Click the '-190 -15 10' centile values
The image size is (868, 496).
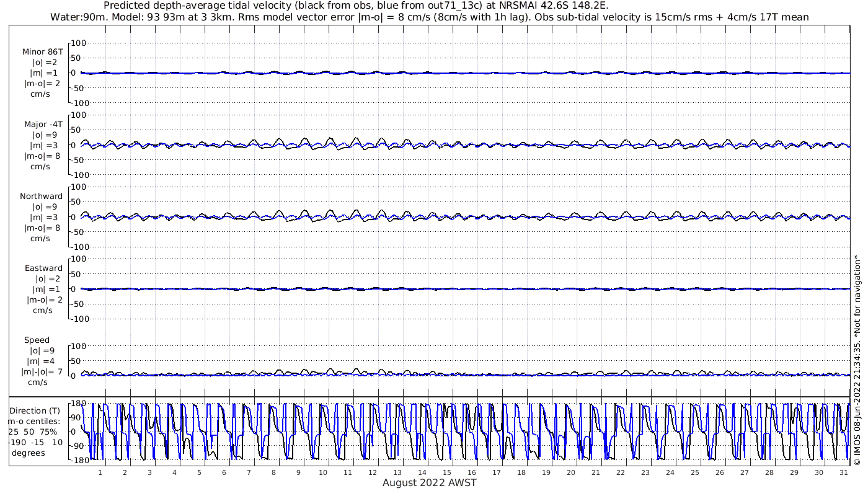coord(35,442)
